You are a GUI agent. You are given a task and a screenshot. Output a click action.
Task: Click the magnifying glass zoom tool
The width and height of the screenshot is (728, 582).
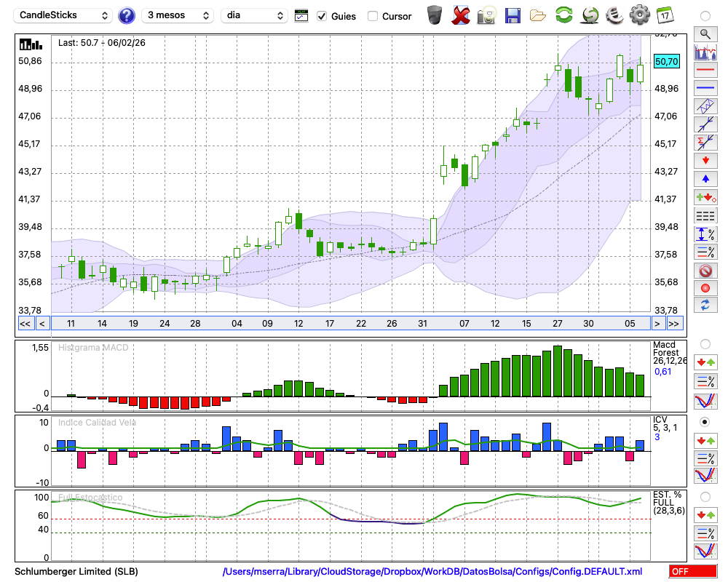705,33
